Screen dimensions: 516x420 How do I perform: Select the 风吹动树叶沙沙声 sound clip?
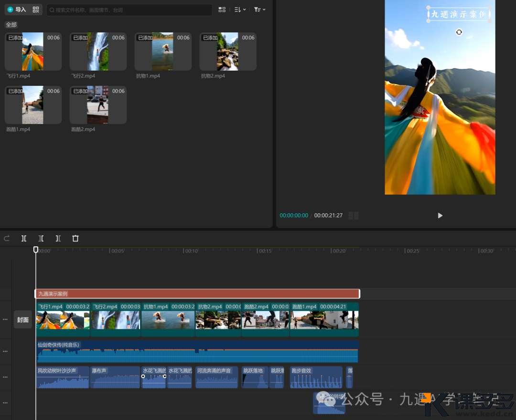(63, 377)
